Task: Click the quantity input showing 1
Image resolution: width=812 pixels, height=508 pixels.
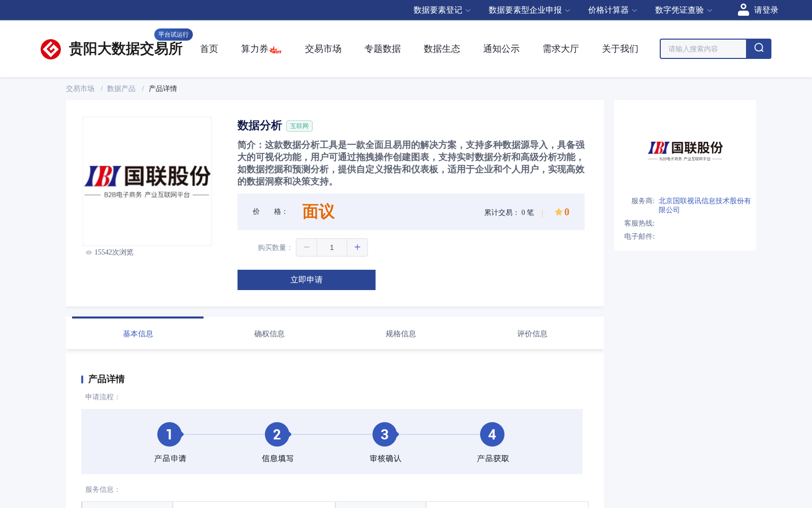Action: pos(332,247)
